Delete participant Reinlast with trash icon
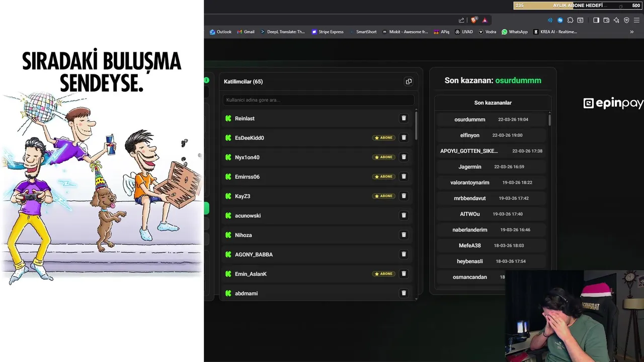The width and height of the screenshot is (644, 362). (x=404, y=118)
